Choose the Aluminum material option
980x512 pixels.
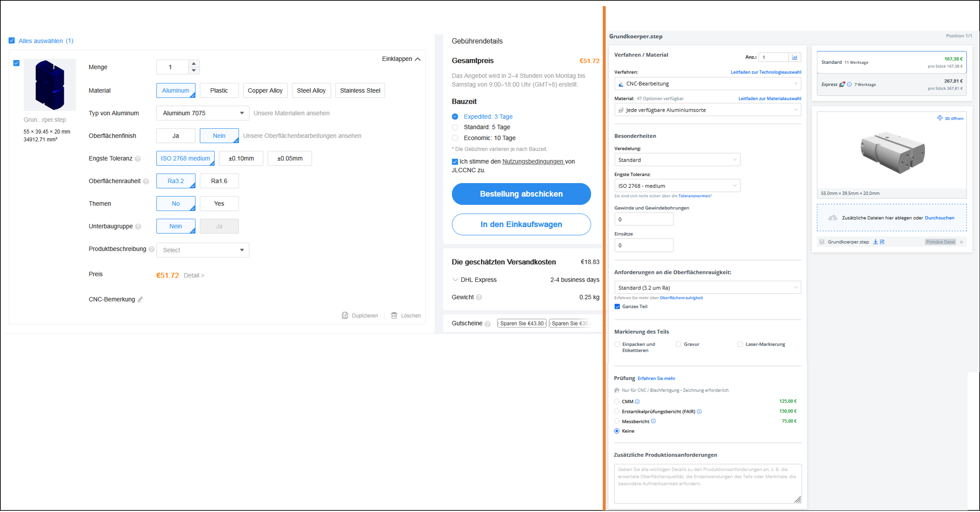click(x=176, y=91)
